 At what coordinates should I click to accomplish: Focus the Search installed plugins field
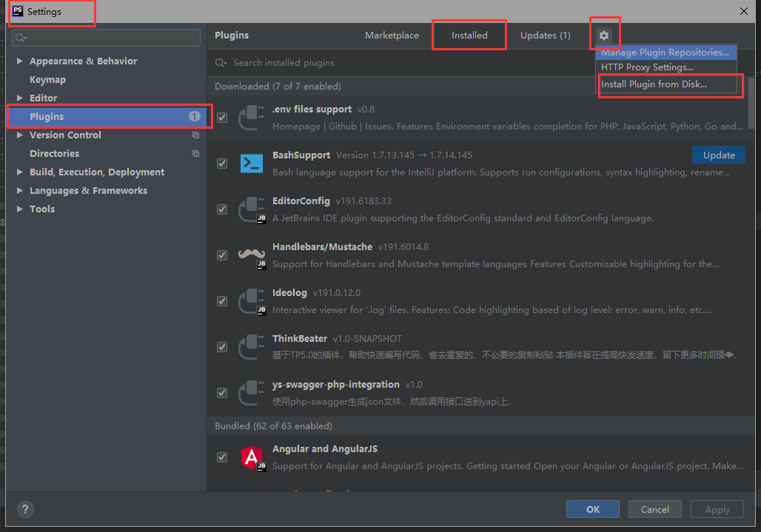tap(403, 63)
